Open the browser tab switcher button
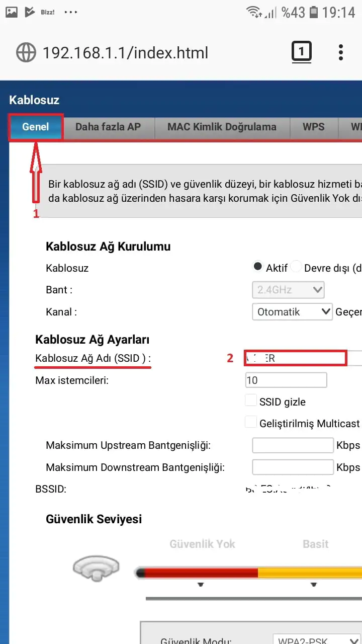362x644 pixels. pyautogui.click(x=301, y=52)
